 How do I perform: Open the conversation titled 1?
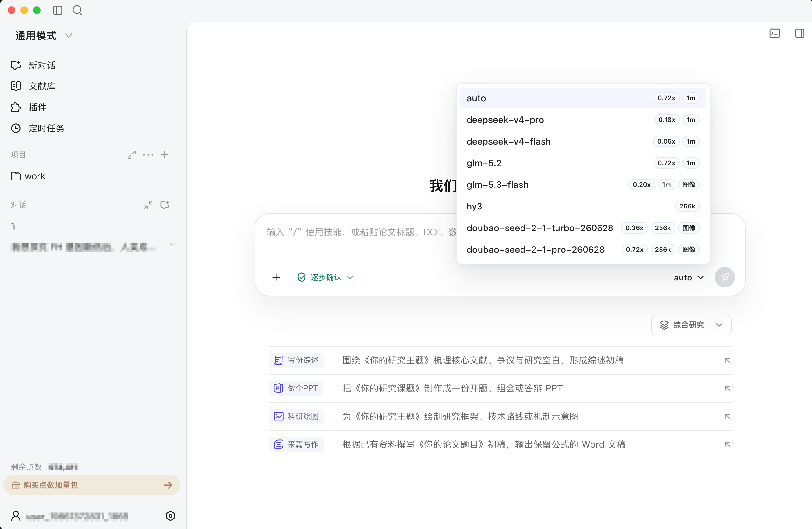tap(13, 226)
